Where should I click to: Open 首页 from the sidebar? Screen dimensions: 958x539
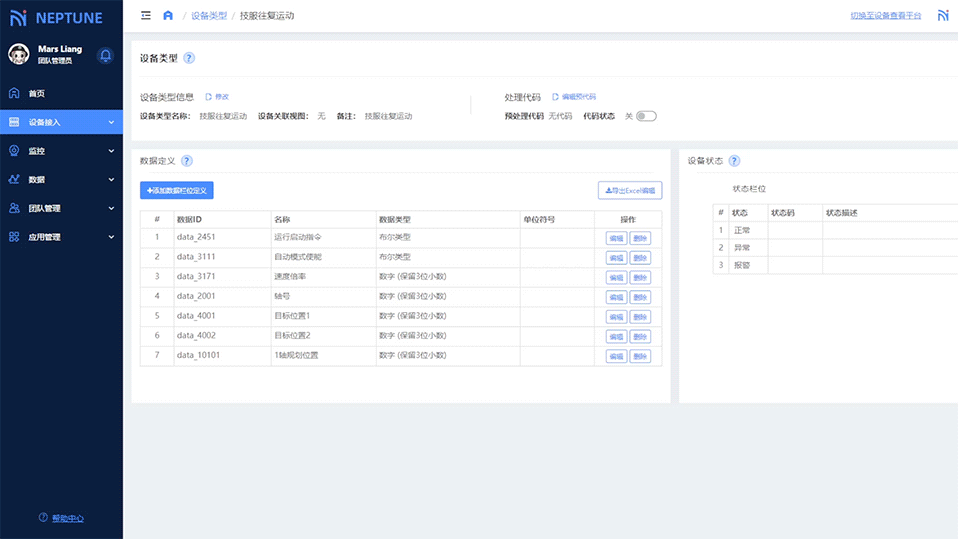pos(36,93)
